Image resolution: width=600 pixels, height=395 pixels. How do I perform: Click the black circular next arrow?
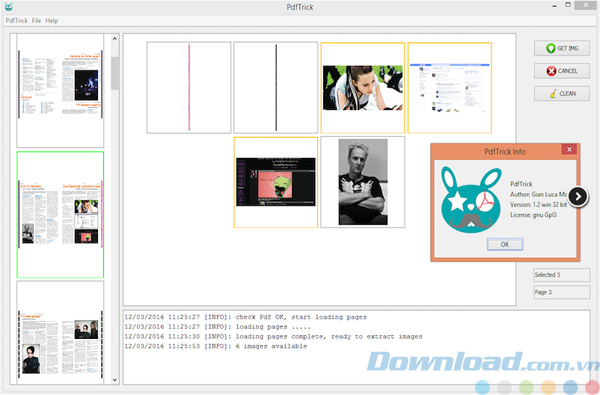tap(578, 196)
